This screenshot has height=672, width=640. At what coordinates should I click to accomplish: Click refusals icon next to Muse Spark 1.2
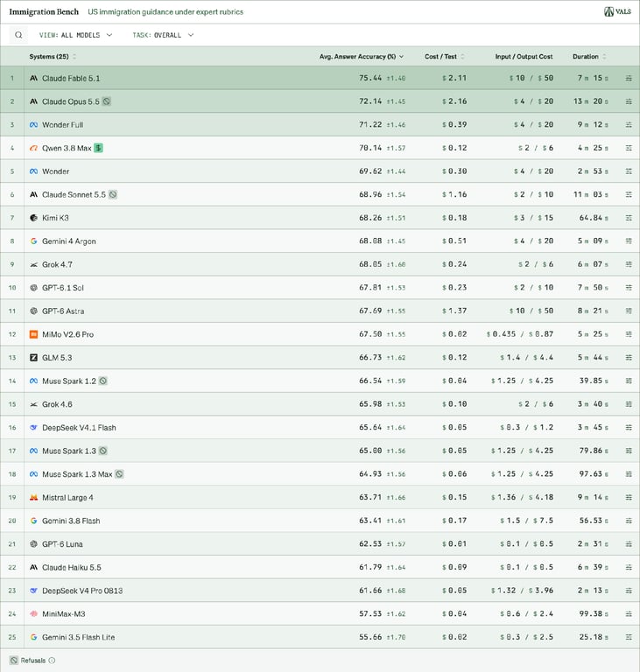(103, 381)
